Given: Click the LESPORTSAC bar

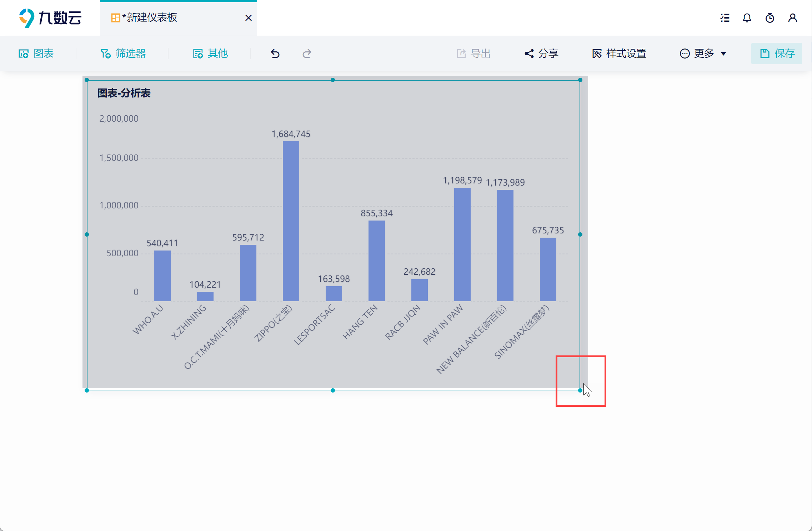Looking at the screenshot, I should [x=334, y=294].
